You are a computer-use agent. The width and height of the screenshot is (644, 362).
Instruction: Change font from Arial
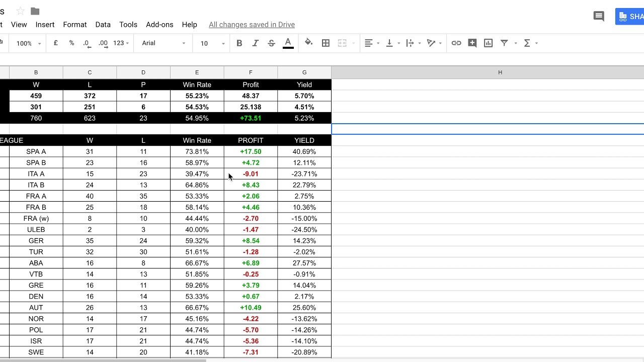pos(164,43)
